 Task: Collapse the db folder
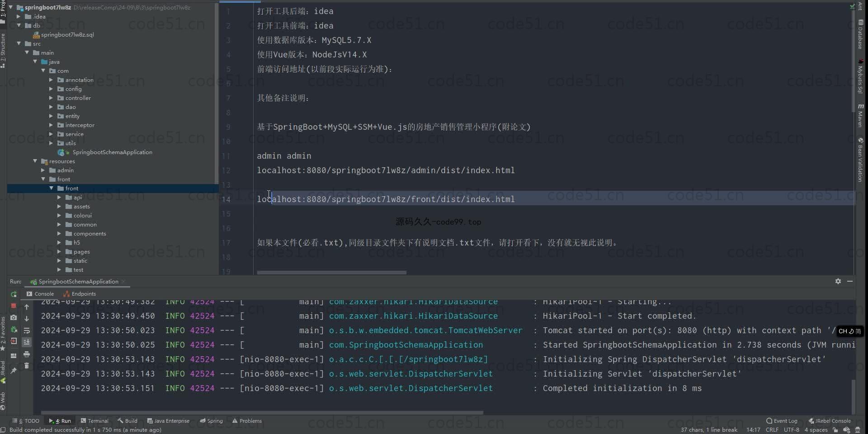19,25
